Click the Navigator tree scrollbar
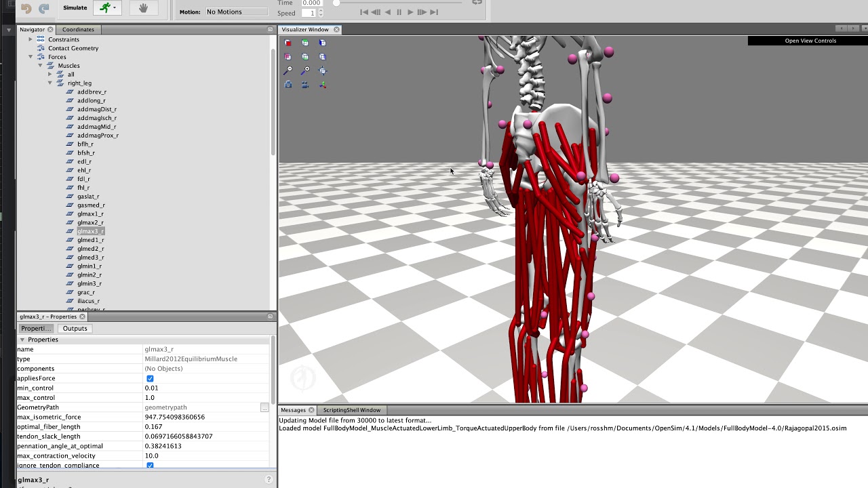 pyautogui.click(x=273, y=102)
